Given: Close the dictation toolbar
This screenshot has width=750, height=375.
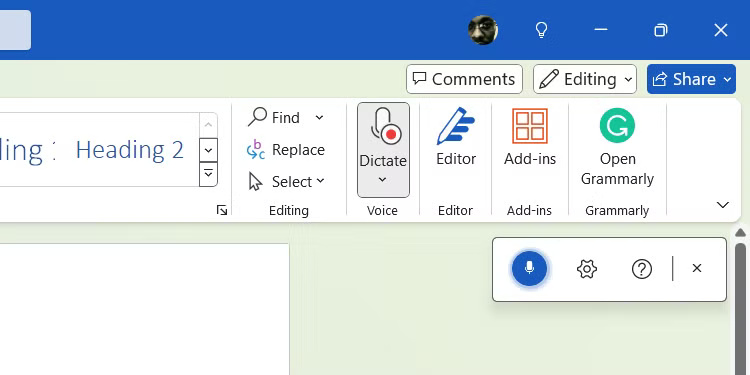Looking at the screenshot, I should pyautogui.click(x=697, y=268).
